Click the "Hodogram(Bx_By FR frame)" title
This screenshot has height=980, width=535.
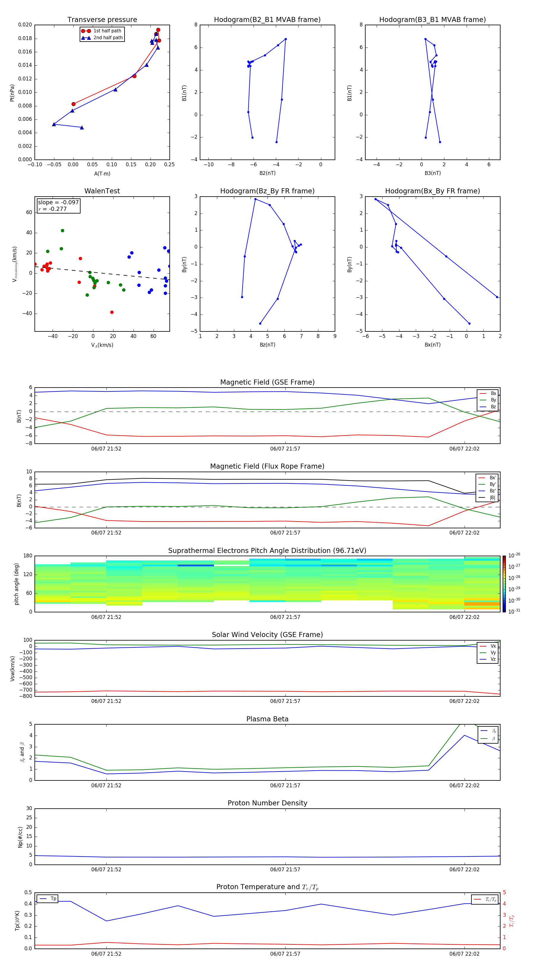pos(432,191)
